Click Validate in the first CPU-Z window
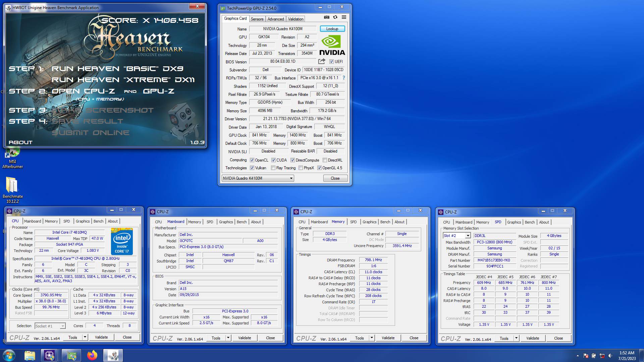 pyautogui.click(x=101, y=337)
